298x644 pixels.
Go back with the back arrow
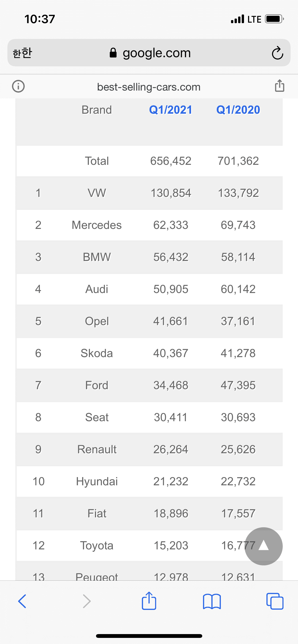click(22, 601)
